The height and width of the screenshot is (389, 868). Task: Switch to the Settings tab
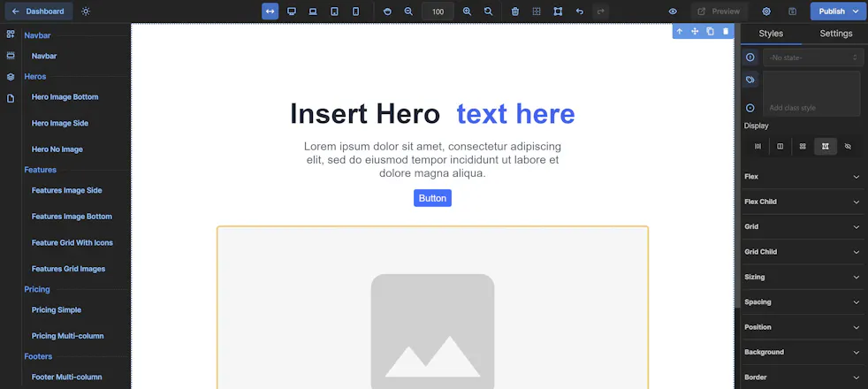[836, 34]
